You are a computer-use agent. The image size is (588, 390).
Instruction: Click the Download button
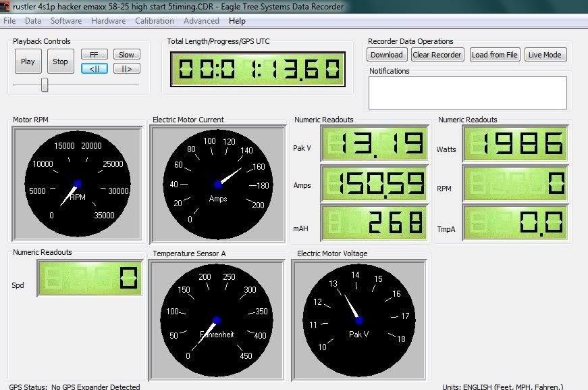(x=387, y=55)
